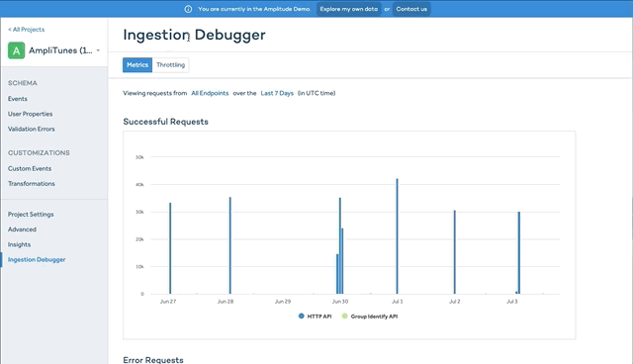Toggle HTTP API legend blue dot

click(x=301, y=316)
